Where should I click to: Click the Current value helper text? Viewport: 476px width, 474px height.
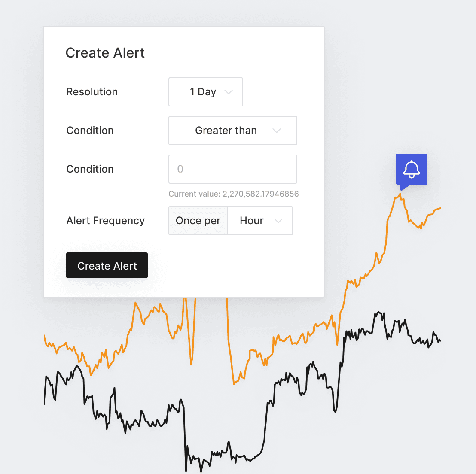[233, 194]
